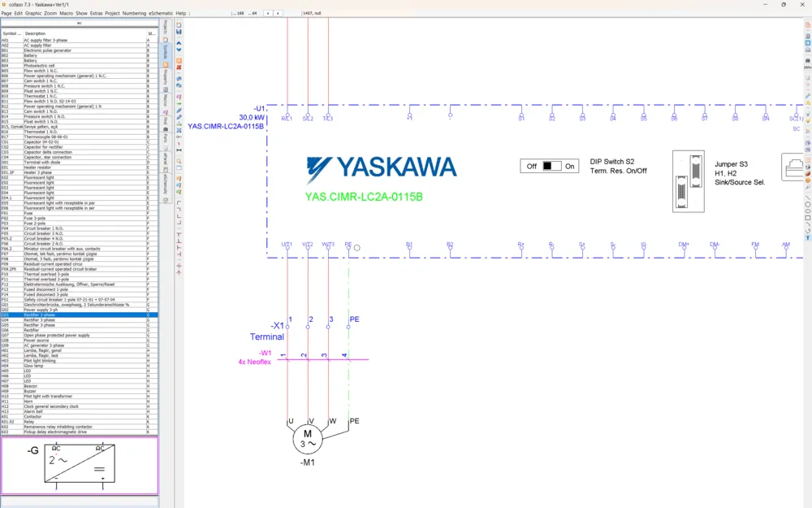This screenshot has height=508, width=812.
Task: Click the save diskette icon in vertical toolbar
Action: point(179,32)
